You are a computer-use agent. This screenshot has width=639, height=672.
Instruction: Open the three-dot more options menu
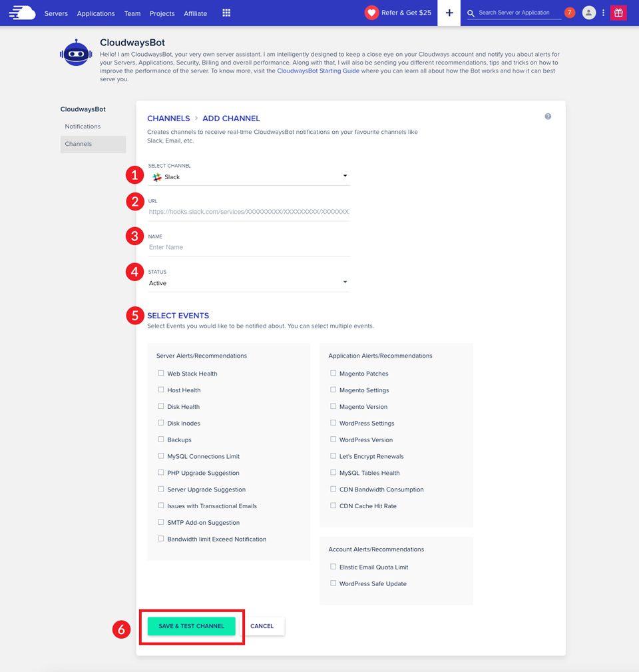[603, 13]
